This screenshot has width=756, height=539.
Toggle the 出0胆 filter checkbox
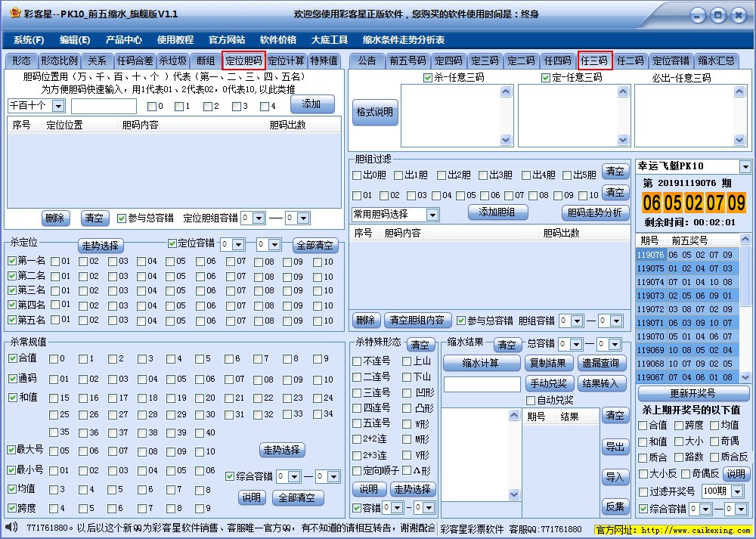(x=355, y=175)
